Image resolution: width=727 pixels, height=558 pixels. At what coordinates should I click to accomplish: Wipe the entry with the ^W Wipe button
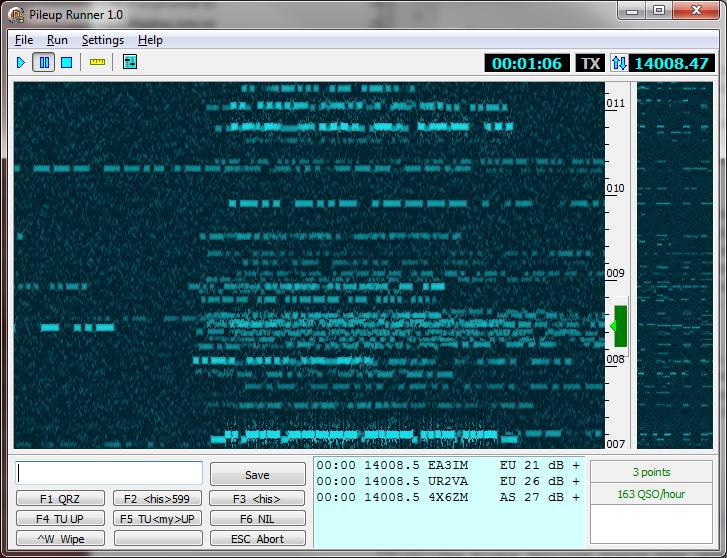point(60,539)
